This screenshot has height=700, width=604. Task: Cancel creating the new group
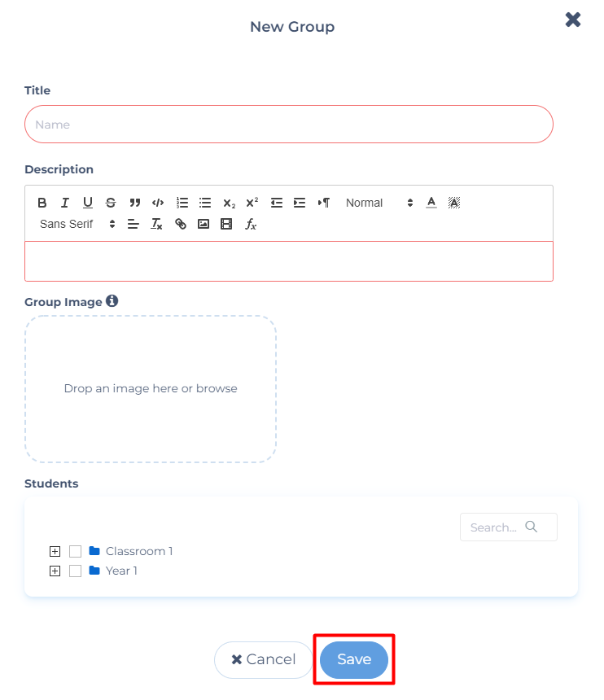pyautogui.click(x=263, y=659)
